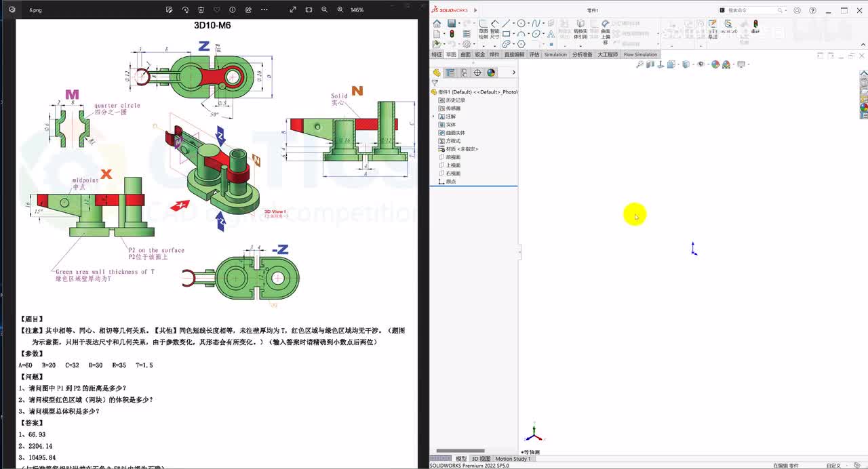Zoom in on the image in Photos

click(x=340, y=9)
